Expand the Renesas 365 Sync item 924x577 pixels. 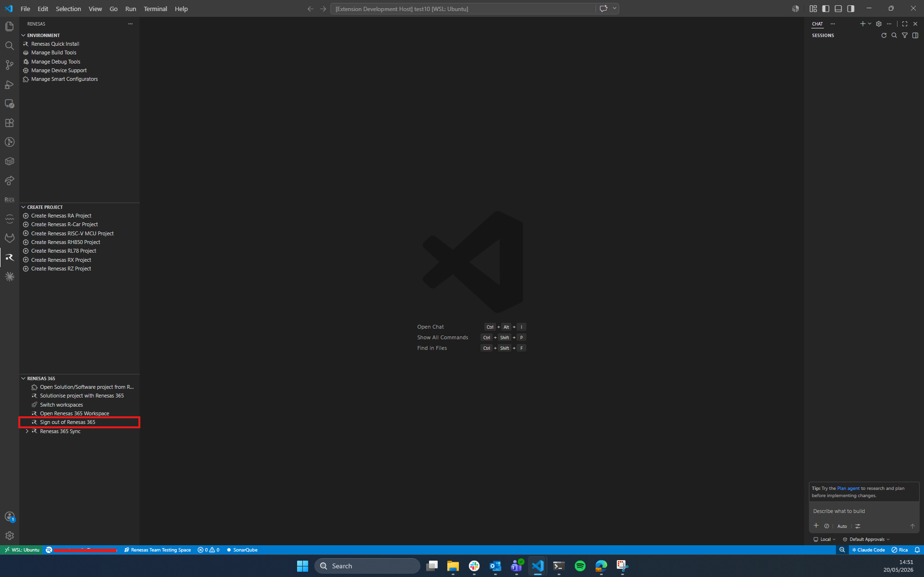tap(27, 431)
